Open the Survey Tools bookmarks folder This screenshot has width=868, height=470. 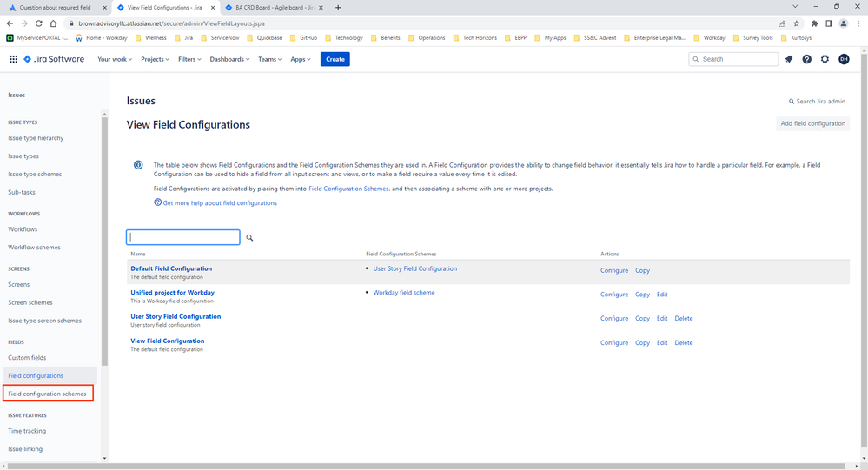tap(752, 38)
